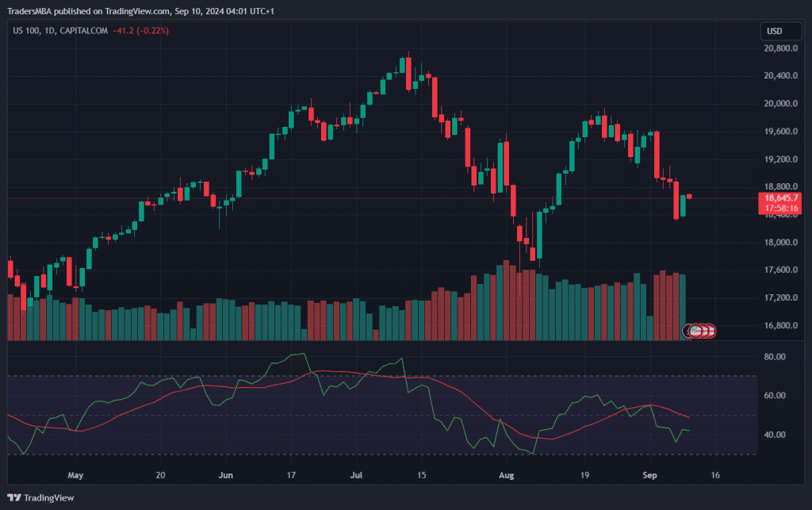Image resolution: width=812 pixels, height=510 pixels.
Task: Click the 80.00 oscillator scale label
Action: 774,358
